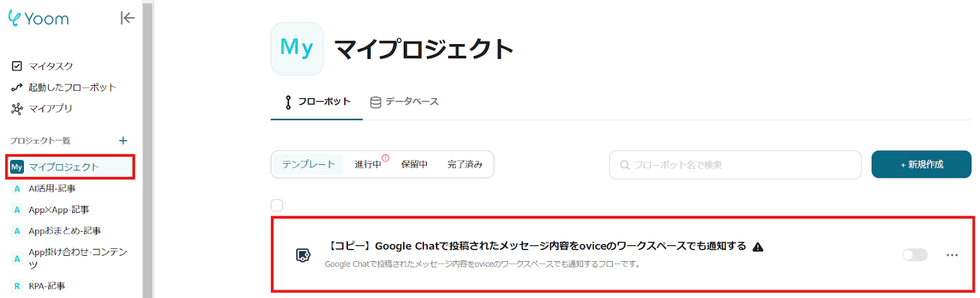
Task: Click the warning triangle beside the flowbot title
Action: pos(758,246)
